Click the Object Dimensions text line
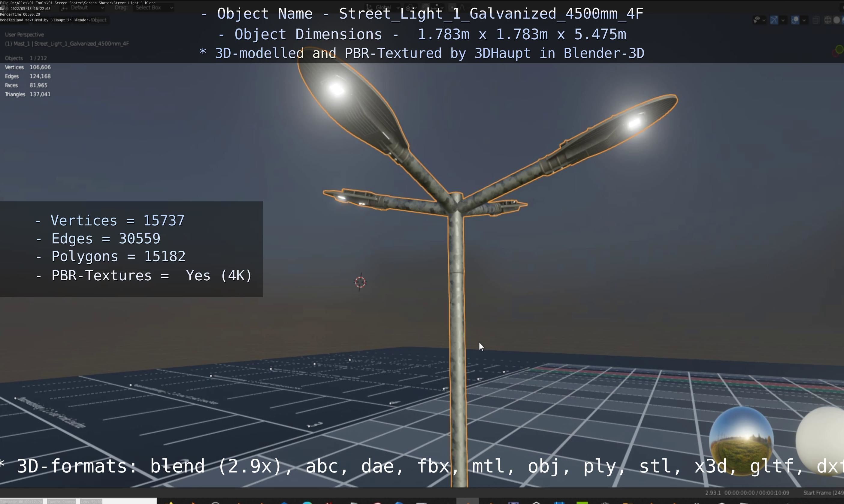The image size is (844, 504). coord(422,34)
